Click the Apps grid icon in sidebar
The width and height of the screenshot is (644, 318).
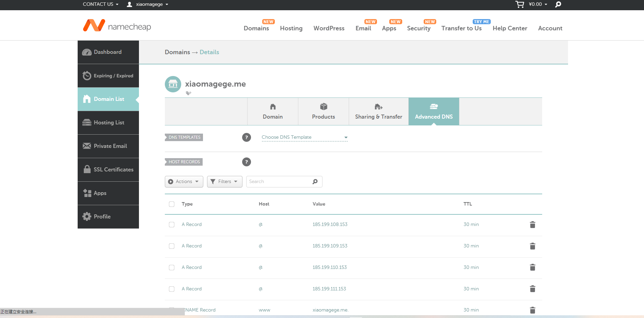tap(87, 193)
